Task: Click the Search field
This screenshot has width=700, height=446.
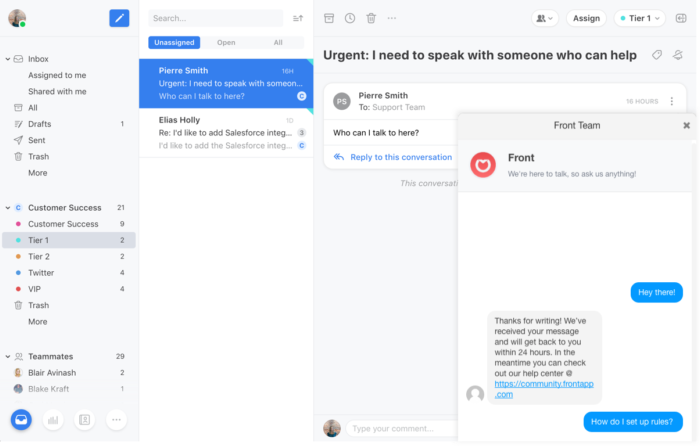Action: (x=216, y=18)
